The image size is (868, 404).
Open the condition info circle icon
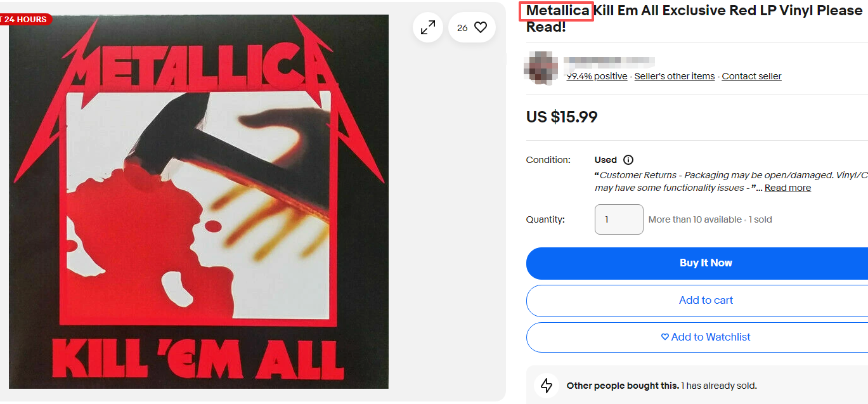(x=628, y=160)
